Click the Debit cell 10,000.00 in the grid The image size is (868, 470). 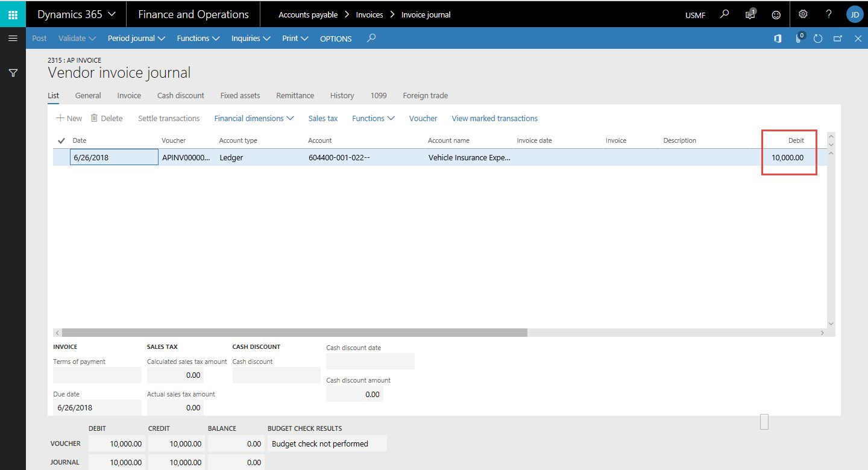pyautogui.click(x=787, y=157)
